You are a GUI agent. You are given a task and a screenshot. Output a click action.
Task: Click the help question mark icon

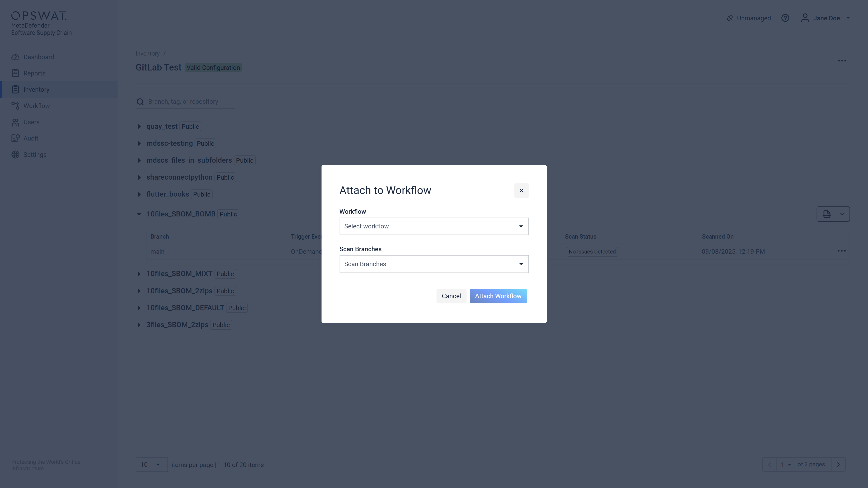pos(785,18)
